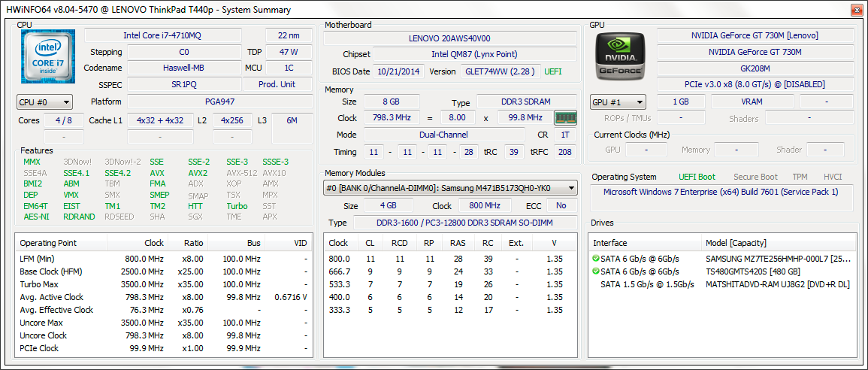Click the Intel Core i7-4710MQ name field
Screen dimensions: 868x370
tap(163, 35)
